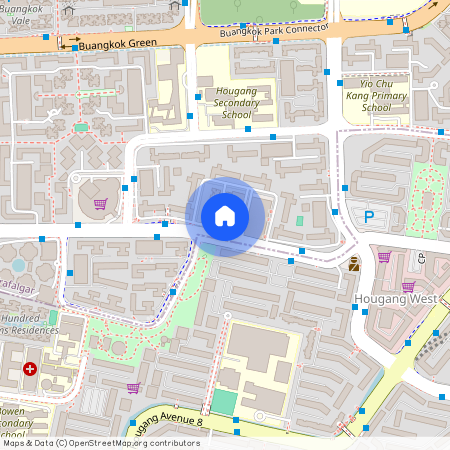The width and height of the screenshot is (450, 450).
Task: Click the police officer icon near Hougang West
Action: (x=354, y=263)
